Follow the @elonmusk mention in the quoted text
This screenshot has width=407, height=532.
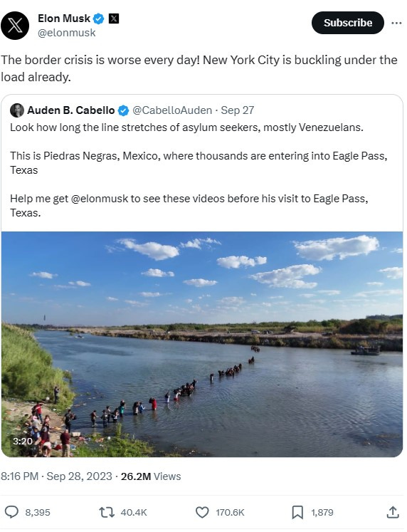(100, 199)
